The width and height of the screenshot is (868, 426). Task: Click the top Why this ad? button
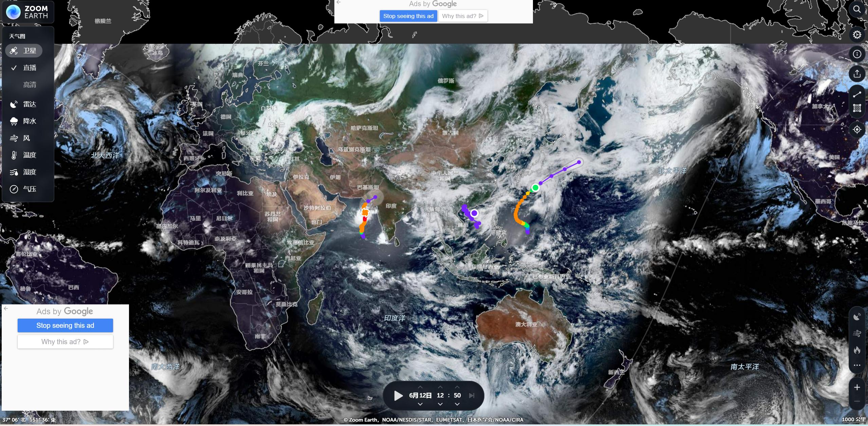click(463, 16)
